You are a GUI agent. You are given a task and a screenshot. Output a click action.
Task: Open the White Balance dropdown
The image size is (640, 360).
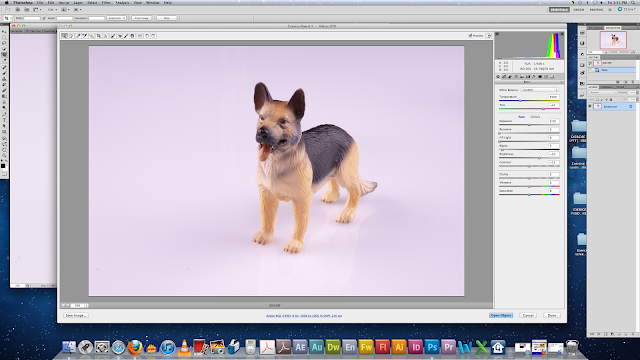coord(540,90)
